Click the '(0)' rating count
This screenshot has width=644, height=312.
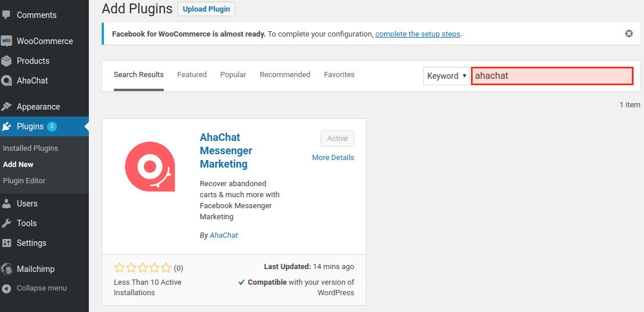point(178,269)
